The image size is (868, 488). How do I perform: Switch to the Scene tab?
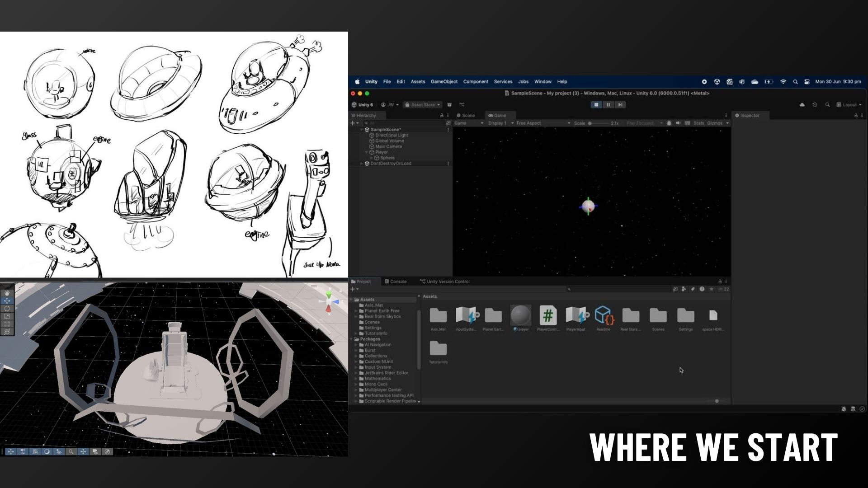[466, 116]
